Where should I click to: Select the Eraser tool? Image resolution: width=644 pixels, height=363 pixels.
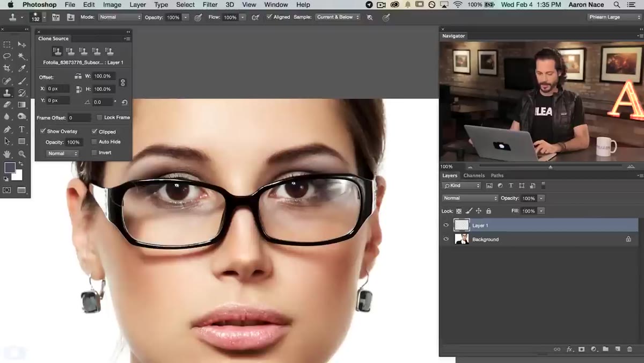pos(7,105)
